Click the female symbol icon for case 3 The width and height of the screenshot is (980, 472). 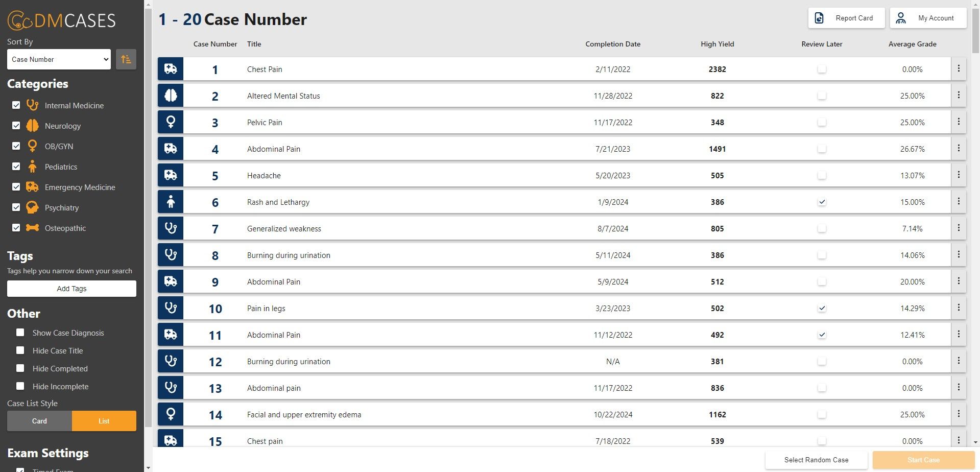click(x=171, y=122)
